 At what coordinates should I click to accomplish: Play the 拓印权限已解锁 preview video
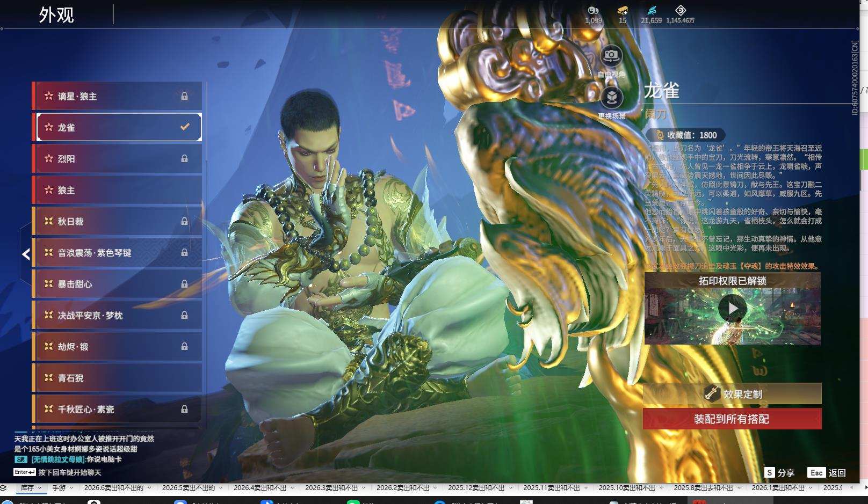(732, 308)
